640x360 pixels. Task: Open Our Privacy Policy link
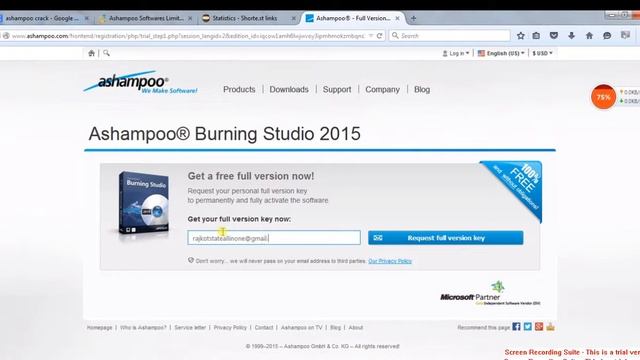click(390, 261)
